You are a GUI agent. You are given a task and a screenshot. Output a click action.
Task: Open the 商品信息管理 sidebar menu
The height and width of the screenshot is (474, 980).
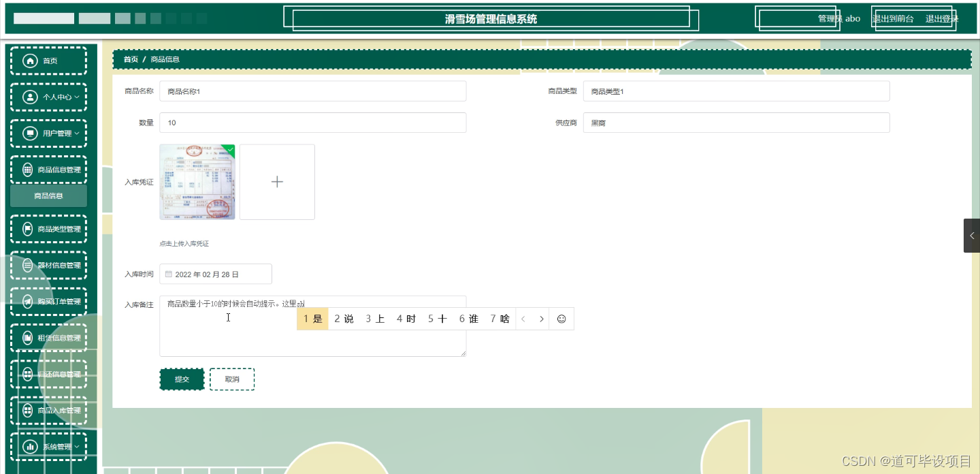48,170
